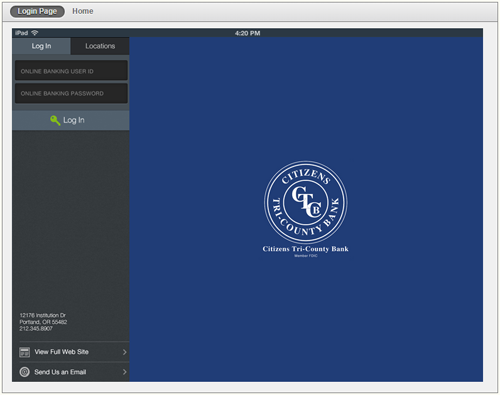
Task: Open the Send Us an Email link
Action: [x=74, y=372]
